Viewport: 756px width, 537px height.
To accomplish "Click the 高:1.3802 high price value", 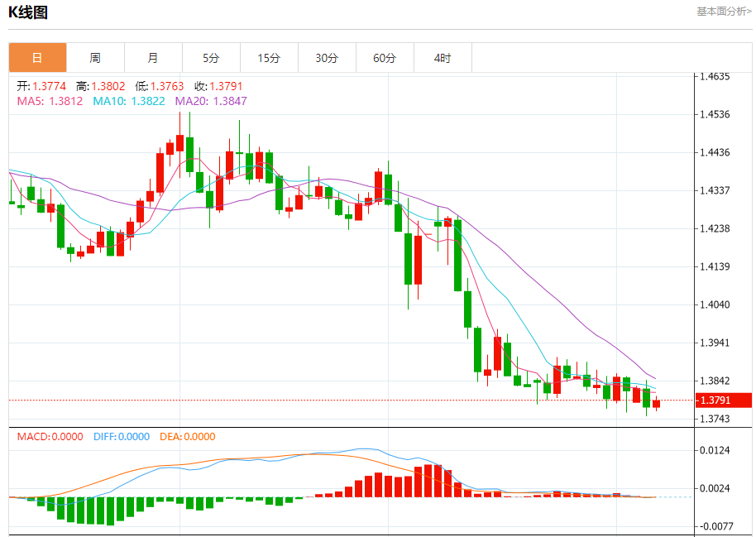I will click(100, 86).
